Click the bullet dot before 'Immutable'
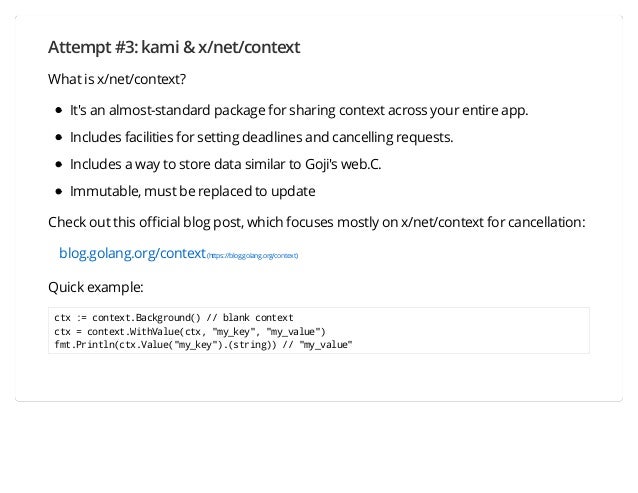This screenshot has height=493, width=638. (x=59, y=191)
